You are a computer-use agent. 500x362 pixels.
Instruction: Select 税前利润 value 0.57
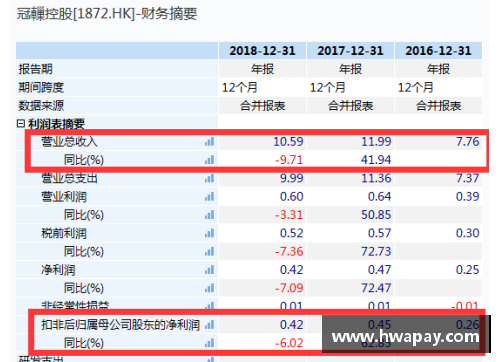pos(380,233)
